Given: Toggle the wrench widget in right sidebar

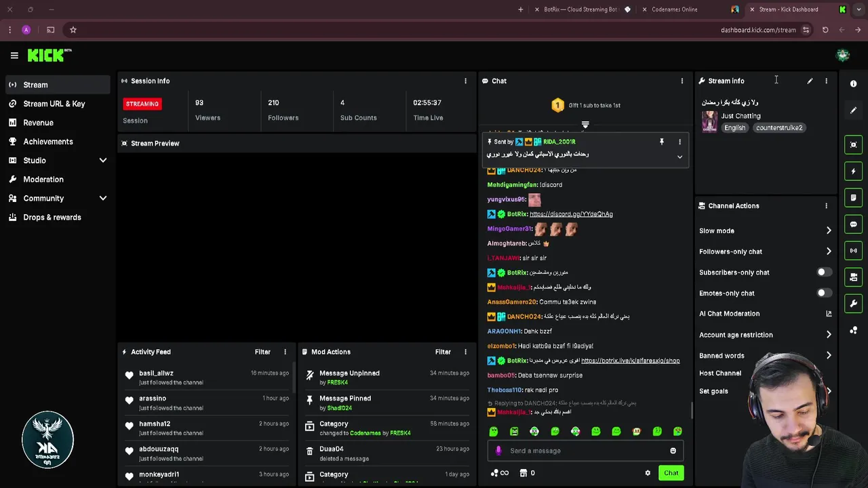Looking at the screenshot, I should (x=854, y=304).
